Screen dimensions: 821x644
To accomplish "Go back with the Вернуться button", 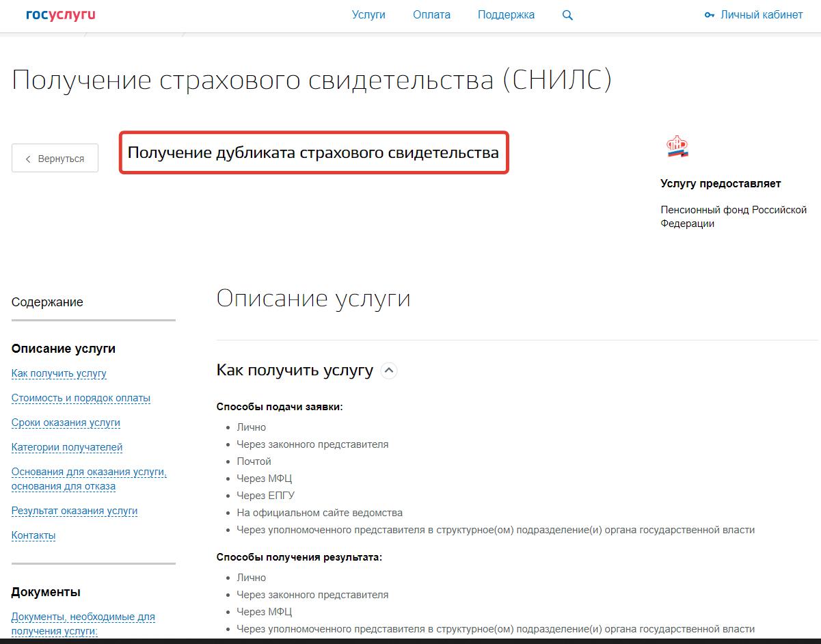I will (x=55, y=158).
